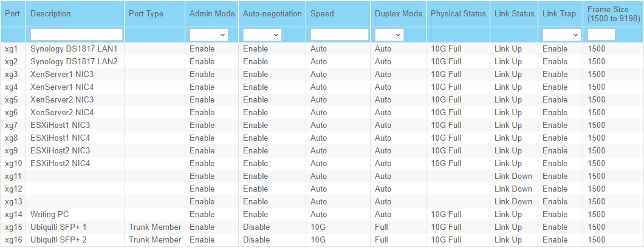Expand the Auto-negotiation filter dropdown
This screenshot has width=644, height=248.
click(261, 35)
